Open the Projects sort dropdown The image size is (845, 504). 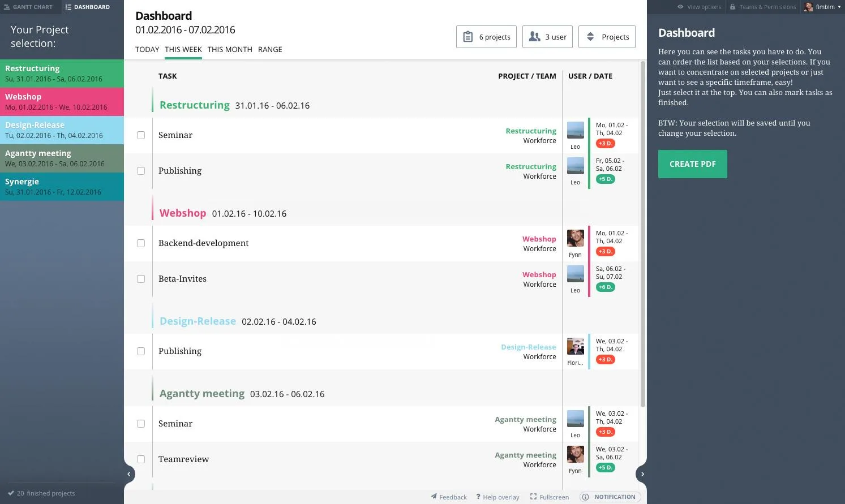[x=607, y=37]
